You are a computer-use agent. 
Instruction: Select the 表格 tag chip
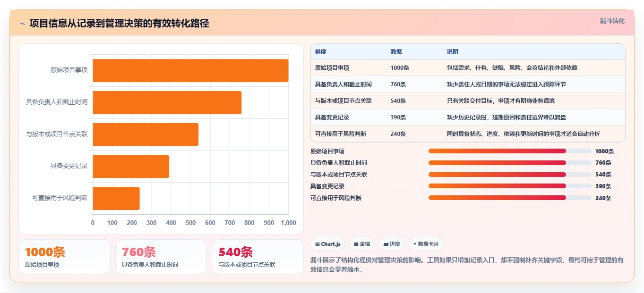pyautogui.click(x=362, y=244)
